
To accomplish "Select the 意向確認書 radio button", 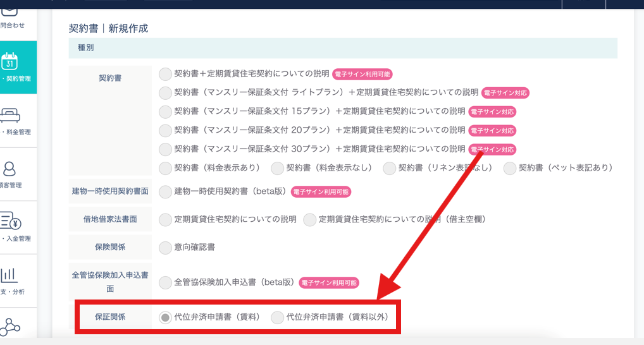I will coord(165,247).
